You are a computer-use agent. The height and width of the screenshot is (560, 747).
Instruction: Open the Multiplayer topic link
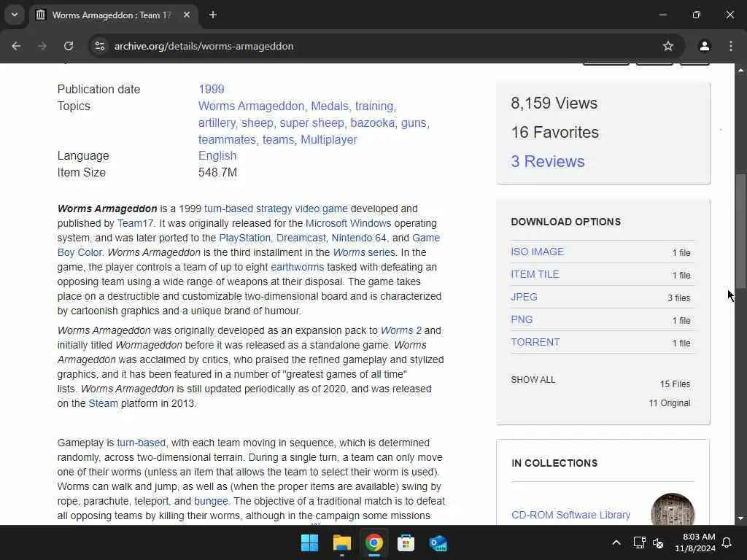pyautogui.click(x=329, y=139)
